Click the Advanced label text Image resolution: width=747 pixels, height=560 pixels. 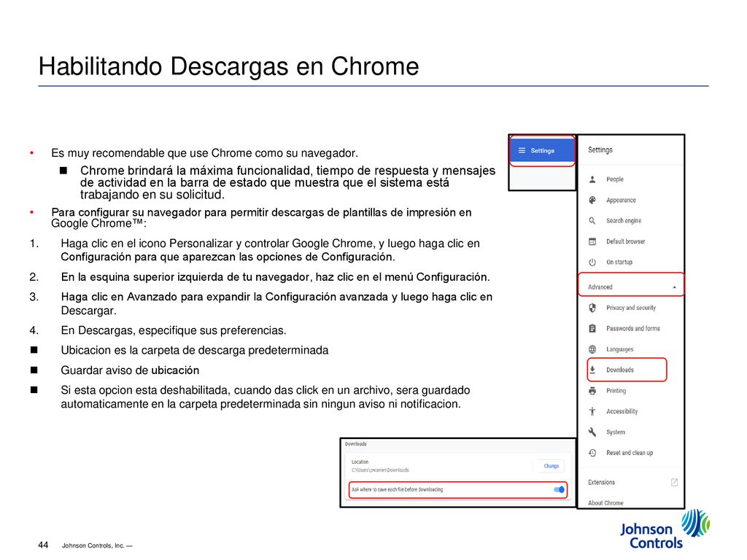click(600, 287)
